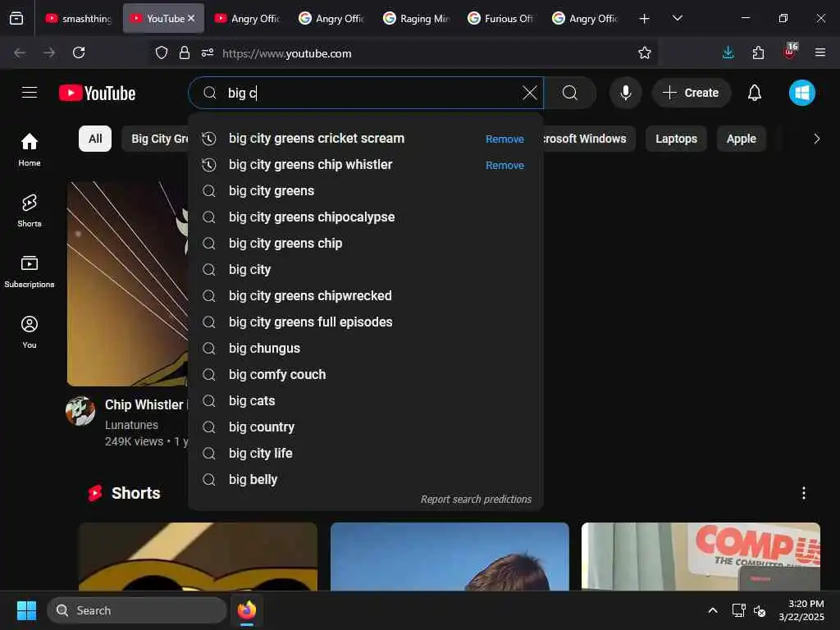This screenshot has height=630, width=840.
Task: Show tracking protection shield info
Action: (162, 53)
